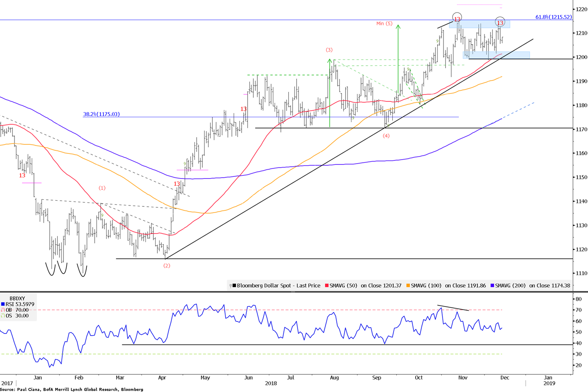
Task: Toggle the OS 30.00 oversold line marker
Action: [x=2, y=315]
